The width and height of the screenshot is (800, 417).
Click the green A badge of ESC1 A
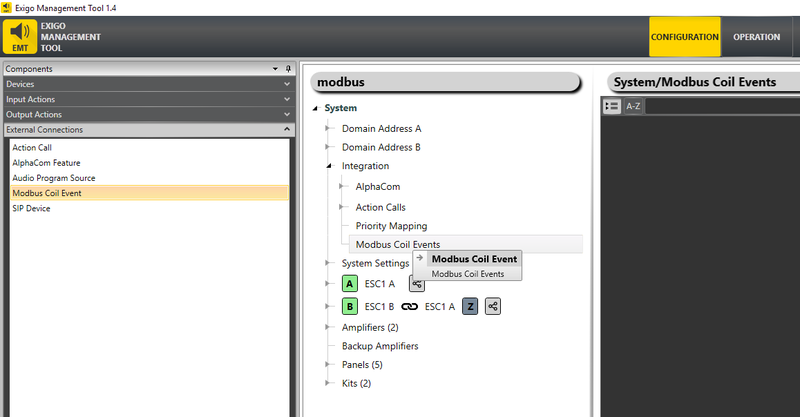(x=349, y=284)
